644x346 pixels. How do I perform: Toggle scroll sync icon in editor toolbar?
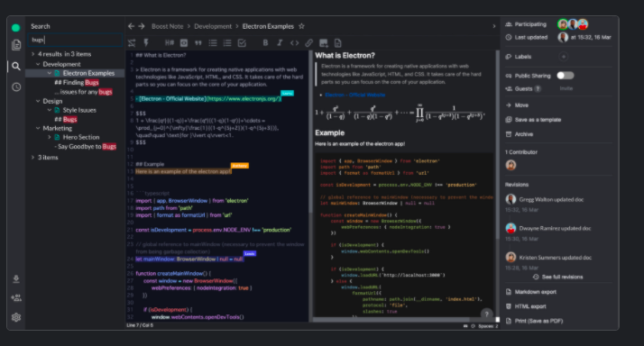click(132, 42)
